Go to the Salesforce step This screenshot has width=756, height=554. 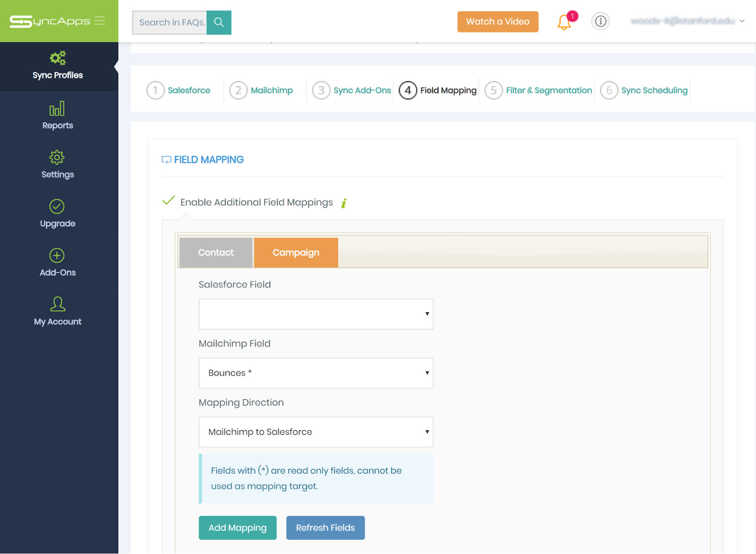click(189, 90)
